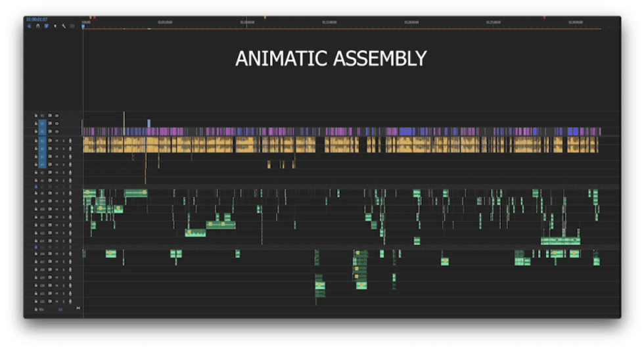Screen dimensions: 644x349
Task: Toggle sync lock on track A1
Action: coord(50,141)
